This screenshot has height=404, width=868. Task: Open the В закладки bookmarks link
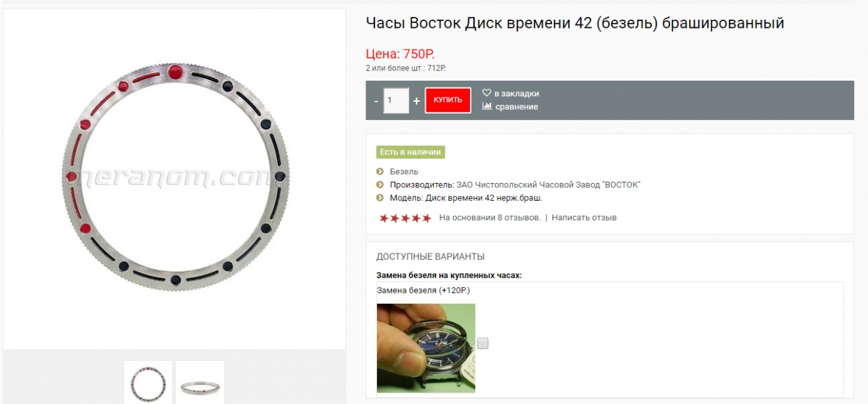coord(517,94)
